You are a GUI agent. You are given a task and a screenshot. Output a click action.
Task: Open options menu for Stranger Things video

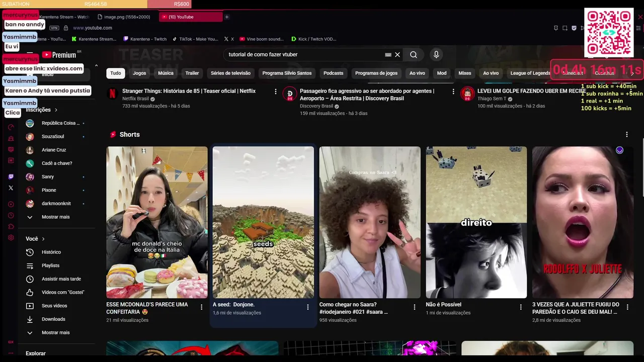point(275,92)
